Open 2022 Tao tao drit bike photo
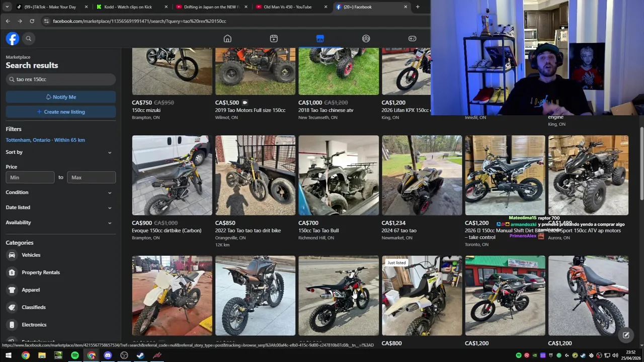The height and width of the screenshot is (362, 644). click(255, 175)
